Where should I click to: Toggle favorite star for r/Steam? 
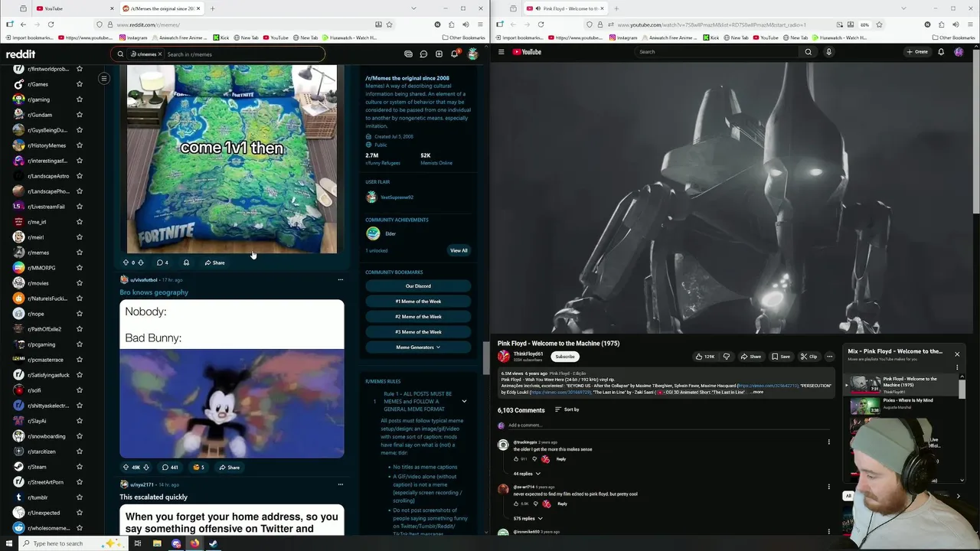coord(79,467)
